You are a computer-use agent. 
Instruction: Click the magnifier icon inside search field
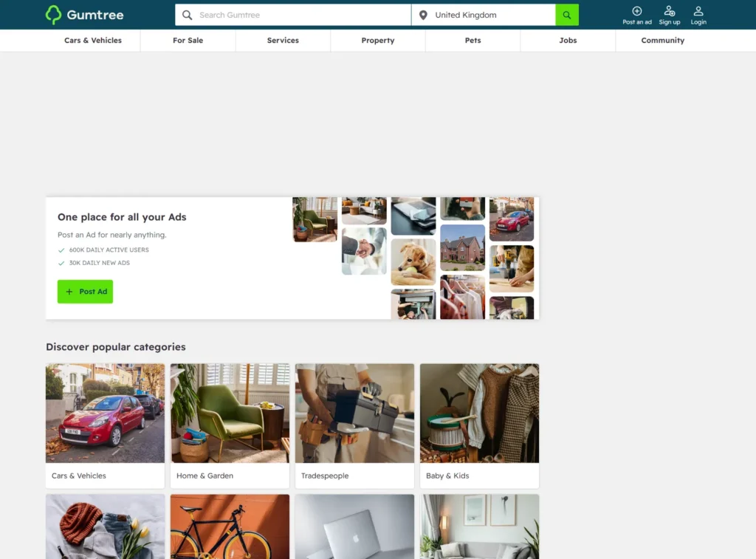tap(187, 15)
